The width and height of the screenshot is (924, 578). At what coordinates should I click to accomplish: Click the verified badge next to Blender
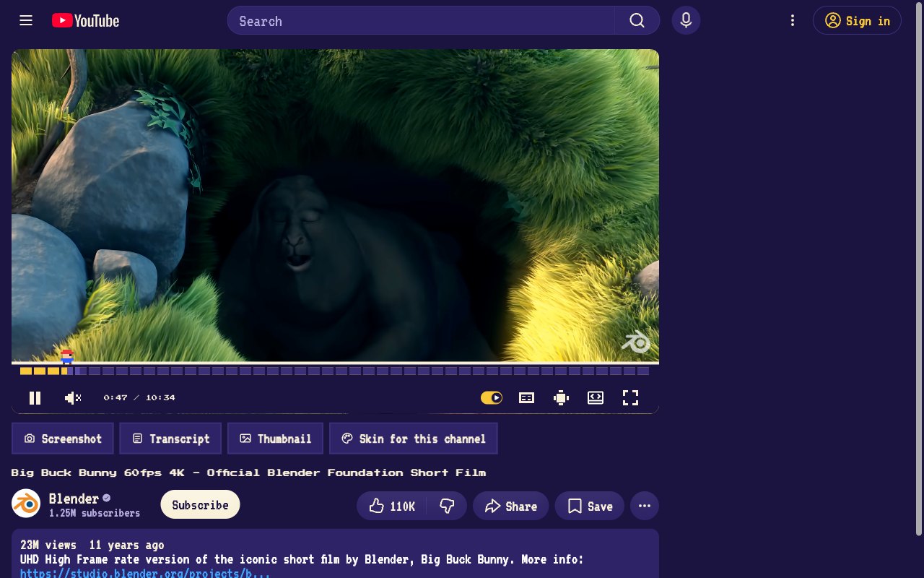(x=107, y=498)
